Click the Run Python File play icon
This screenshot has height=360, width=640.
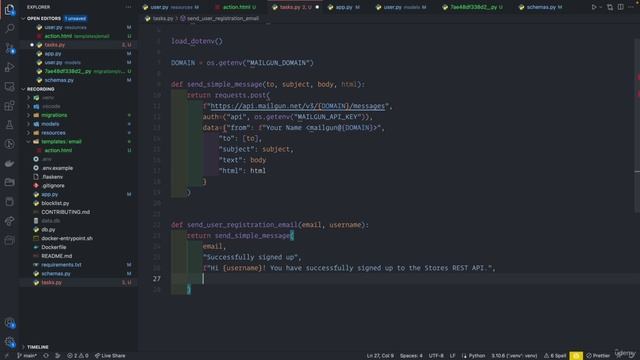[594, 7]
